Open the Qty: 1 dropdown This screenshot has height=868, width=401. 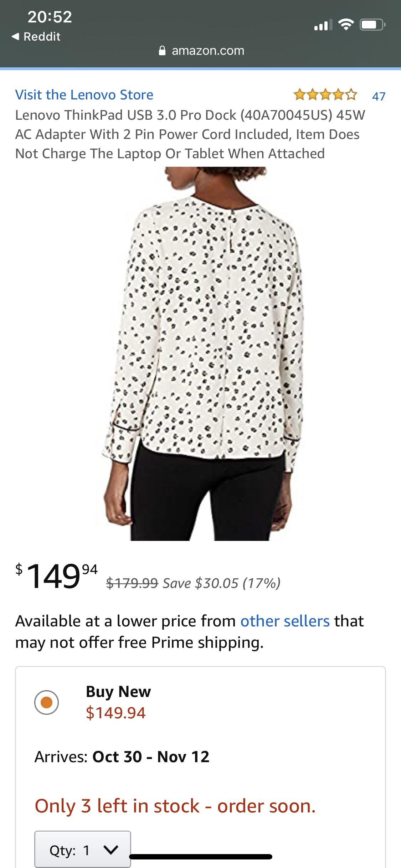83,851
